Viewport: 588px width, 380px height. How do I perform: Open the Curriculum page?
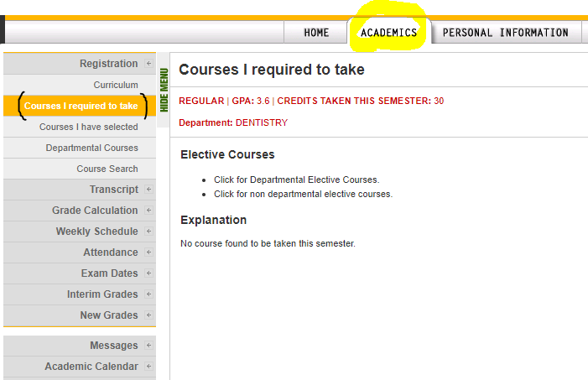[80, 85]
